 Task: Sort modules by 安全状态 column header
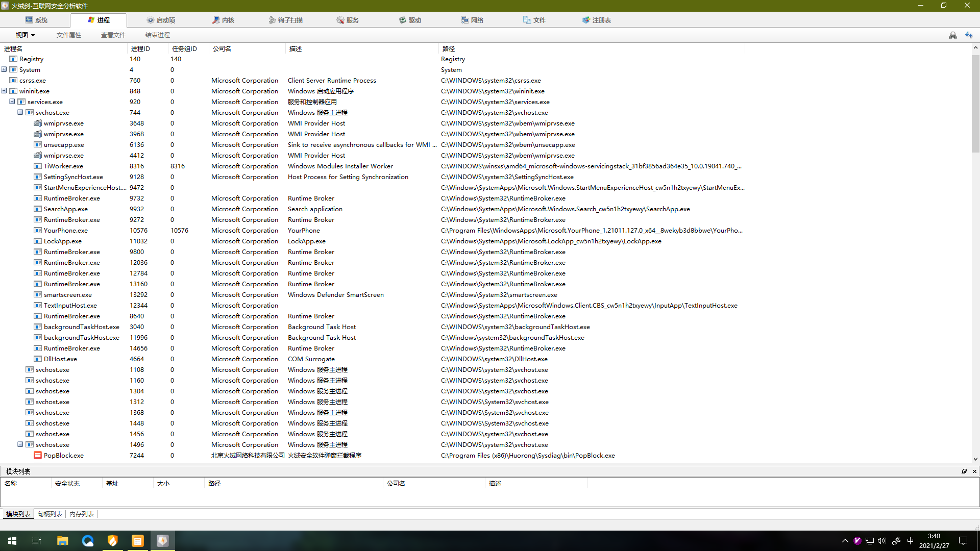77,483
